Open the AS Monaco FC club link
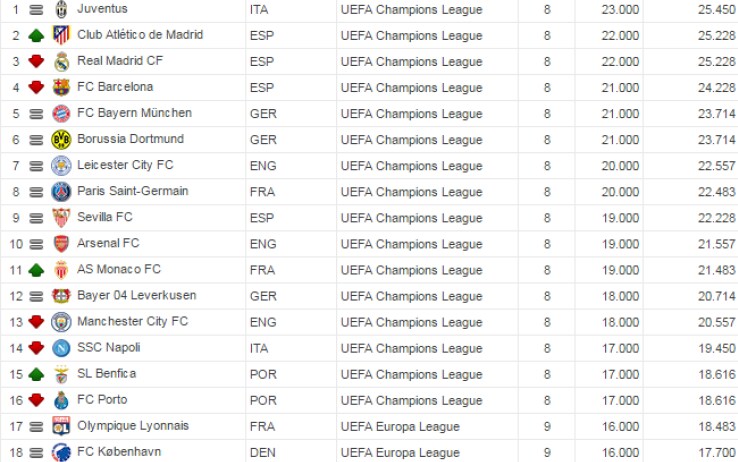Image resolution: width=738 pixels, height=462 pixels. 119,269
